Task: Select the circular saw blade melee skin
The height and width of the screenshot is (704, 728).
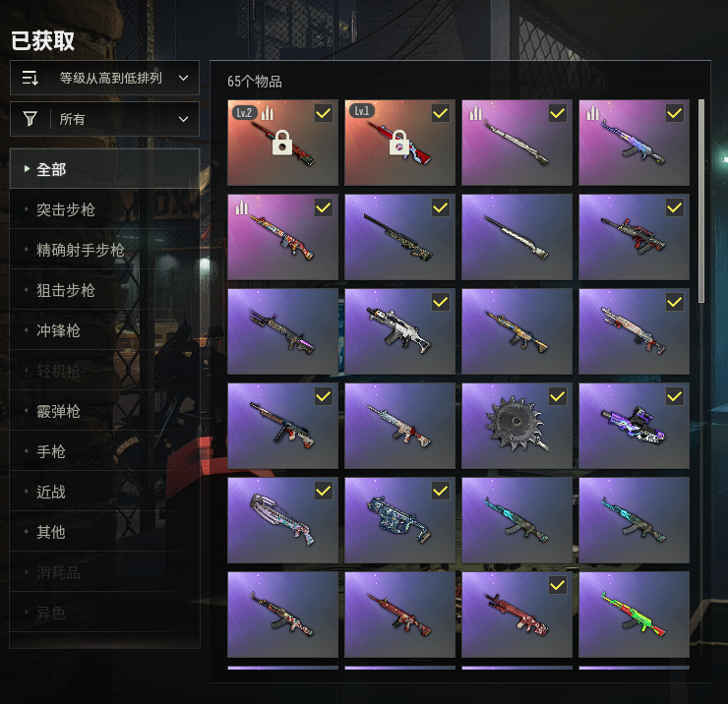Action: [x=516, y=426]
